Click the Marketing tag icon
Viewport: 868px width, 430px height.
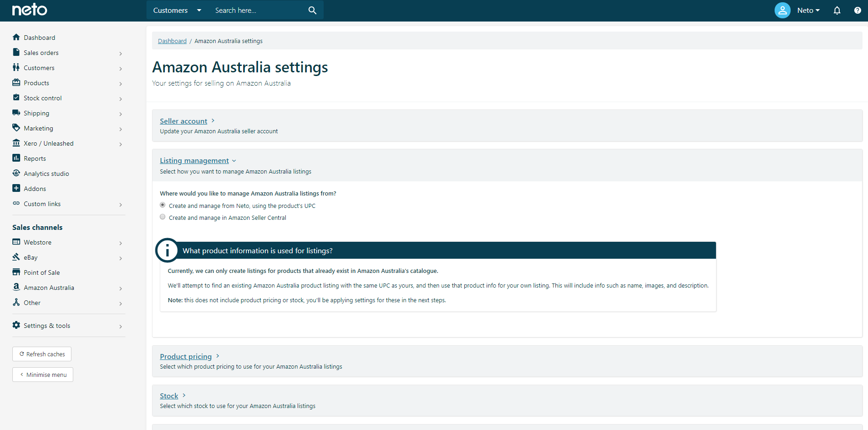[16, 128]
